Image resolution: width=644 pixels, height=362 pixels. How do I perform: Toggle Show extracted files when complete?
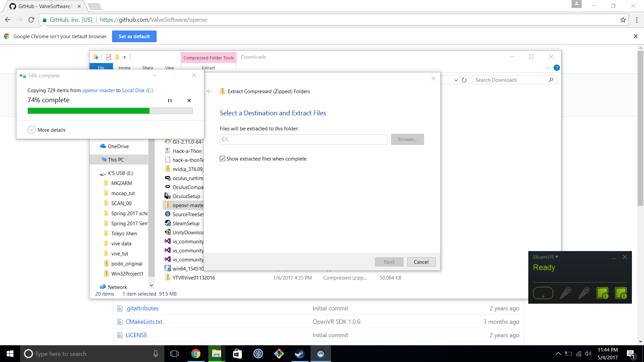point(222,159)
